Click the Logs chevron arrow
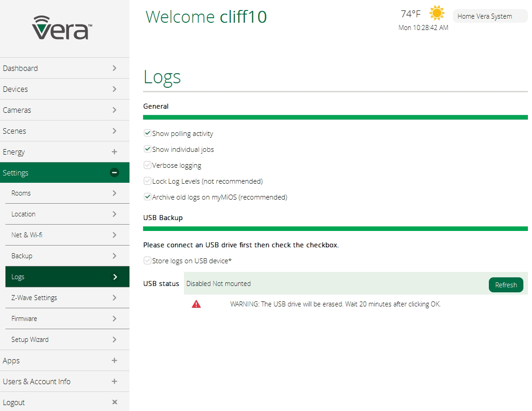The width and height of the screenshot is (532, 411). (115, 277)
